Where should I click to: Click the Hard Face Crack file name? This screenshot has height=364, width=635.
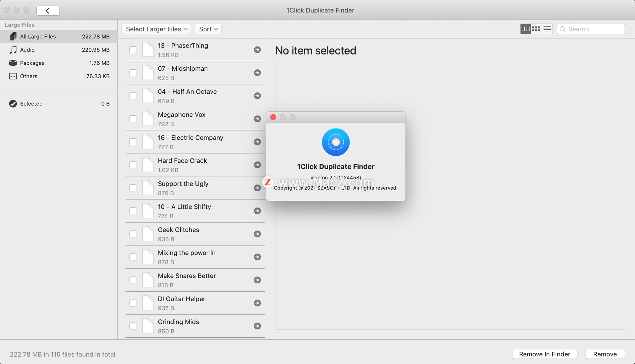point(182,161)
